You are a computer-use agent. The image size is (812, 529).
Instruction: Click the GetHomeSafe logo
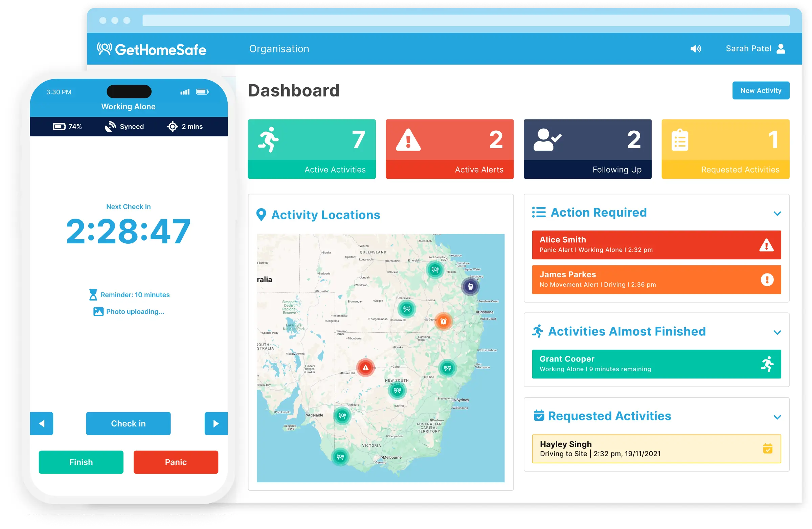[152, 49]
